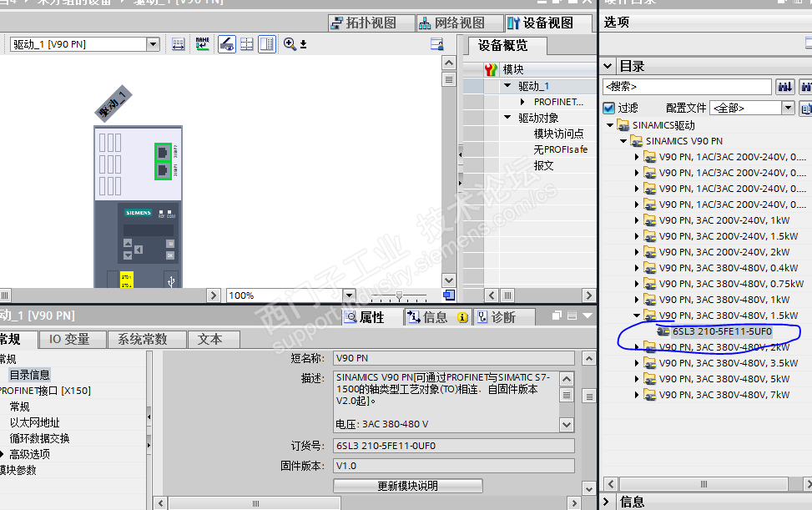Toggle the grid layout icon in device toolbar
The width and height of the screenshot is (812, 510).
tap(247, 44)
